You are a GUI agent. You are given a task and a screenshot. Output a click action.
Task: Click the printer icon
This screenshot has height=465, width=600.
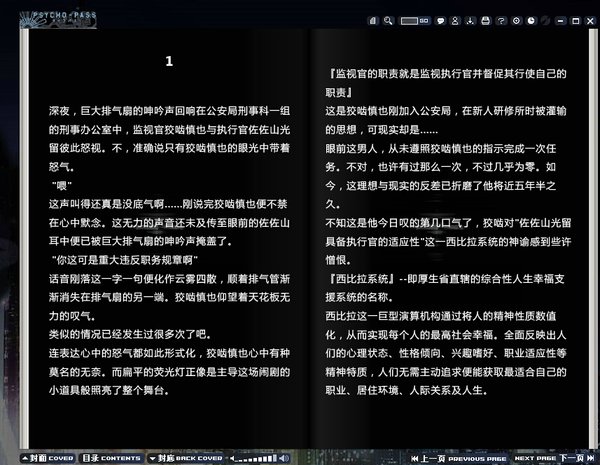486,21
